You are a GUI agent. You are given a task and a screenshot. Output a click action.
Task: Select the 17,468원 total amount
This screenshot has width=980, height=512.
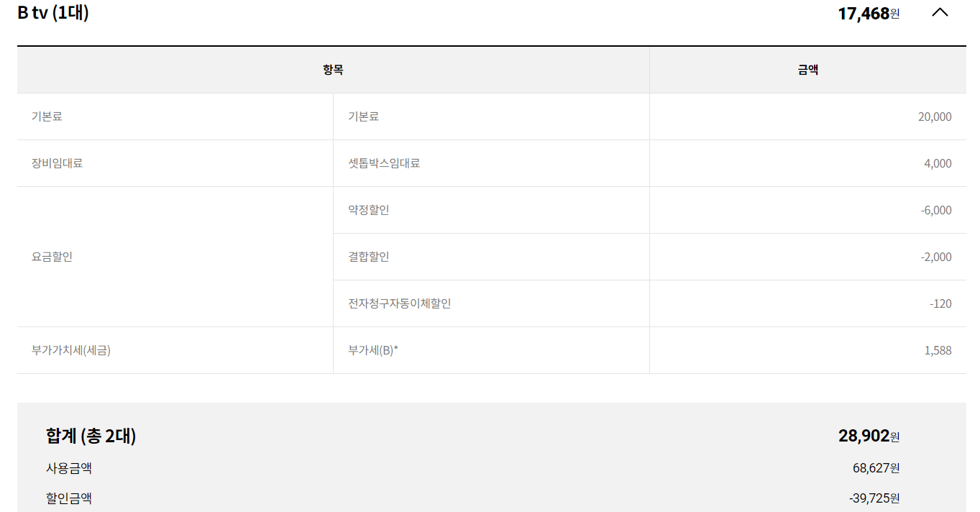click(869, 13)
